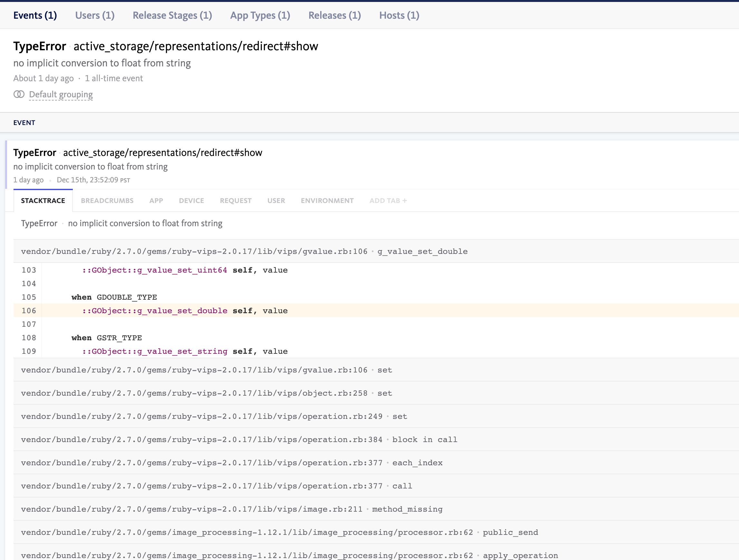View the Releases (1) tab
Image resolution: width=739 pixels, height=560 pixels.
coord(334,15)
